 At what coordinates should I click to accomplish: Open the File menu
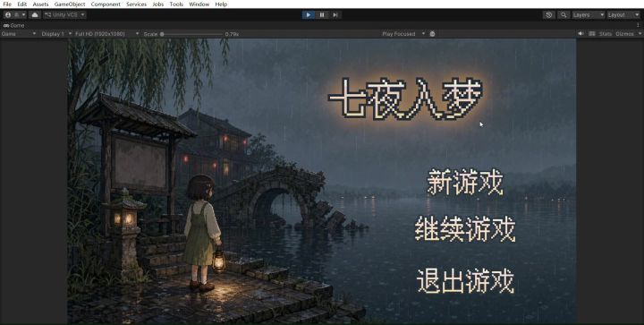coord(7,4)
